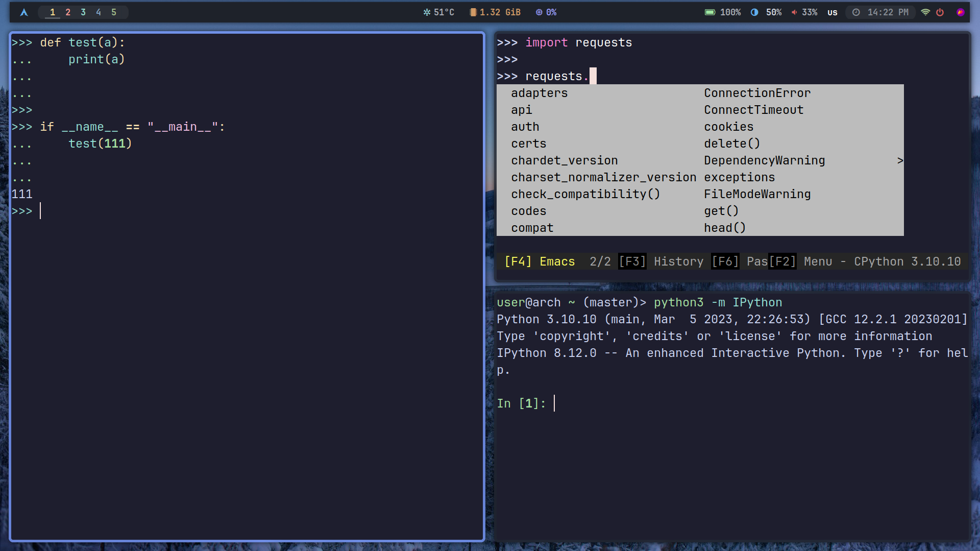
Task: Click the brightness half-circle icon
Action: tap(754, 12)
